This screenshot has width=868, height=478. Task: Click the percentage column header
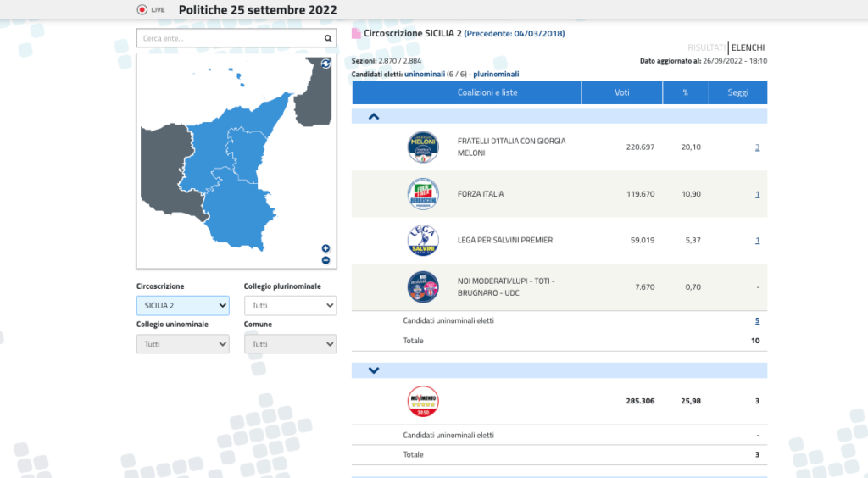click(x=685, y=92)
